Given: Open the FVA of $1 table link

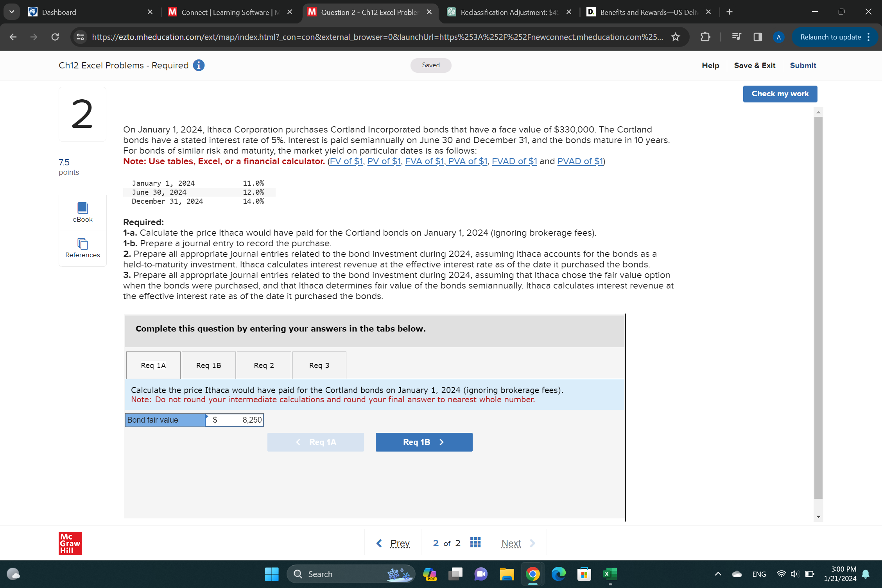Looking at the screenshot, I should pos(424,161).
